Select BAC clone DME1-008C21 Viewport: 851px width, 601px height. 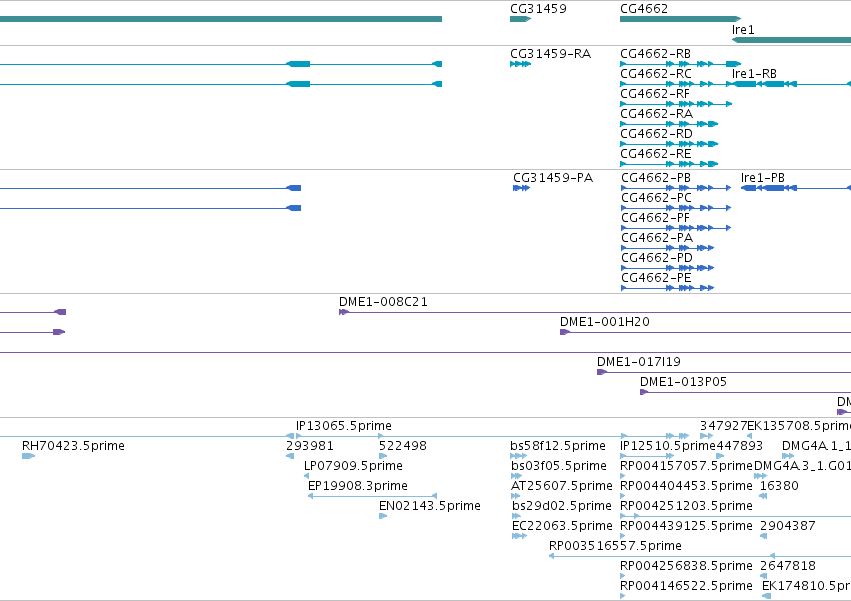[383, 302]
